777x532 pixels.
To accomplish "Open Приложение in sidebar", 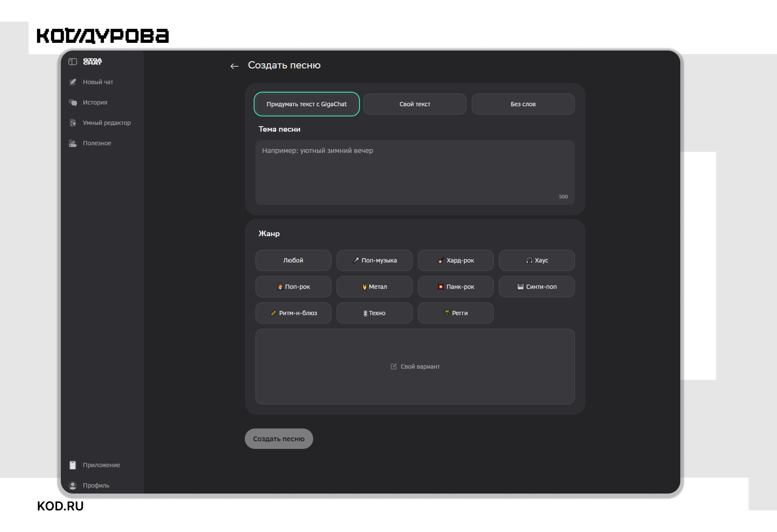I will 101,465.
